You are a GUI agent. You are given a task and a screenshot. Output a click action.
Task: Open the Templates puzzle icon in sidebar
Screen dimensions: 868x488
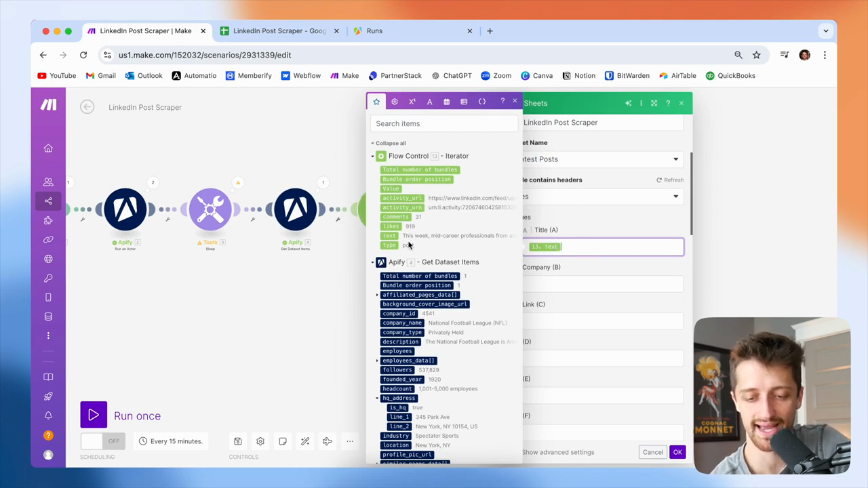pyautogui.click(x=48, y=220)
